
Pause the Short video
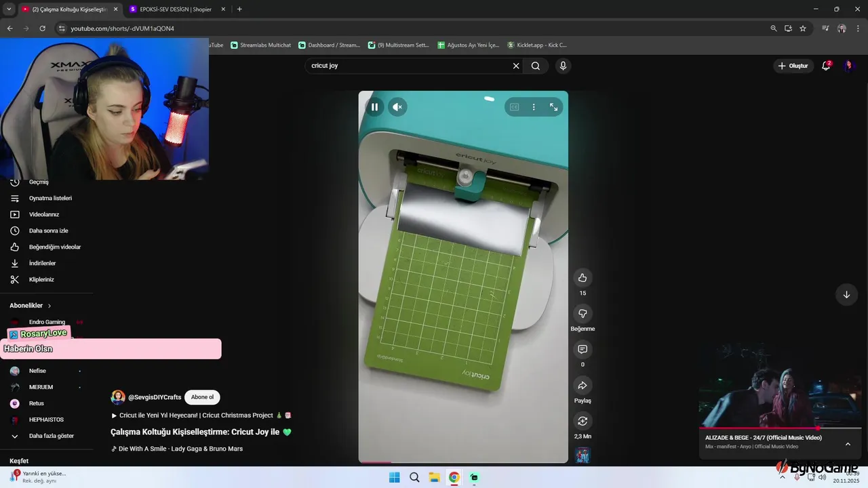pos(374,106)
